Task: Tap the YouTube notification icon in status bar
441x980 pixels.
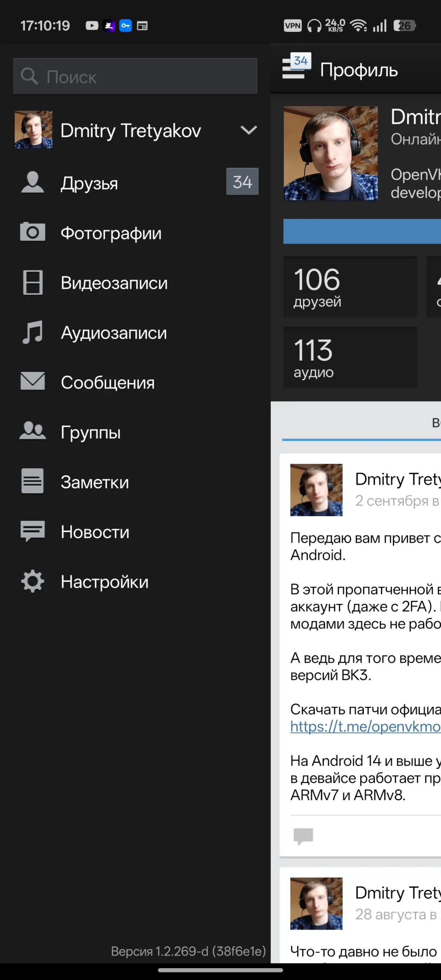Action: pyautogui.click(x=92, y=25)
